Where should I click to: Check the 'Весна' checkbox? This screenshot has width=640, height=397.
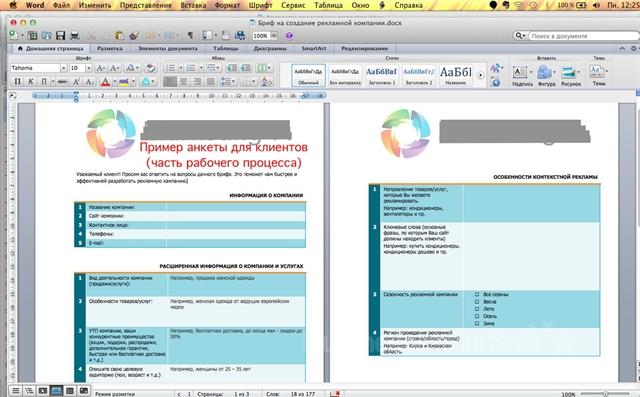(x=477, y=302)
